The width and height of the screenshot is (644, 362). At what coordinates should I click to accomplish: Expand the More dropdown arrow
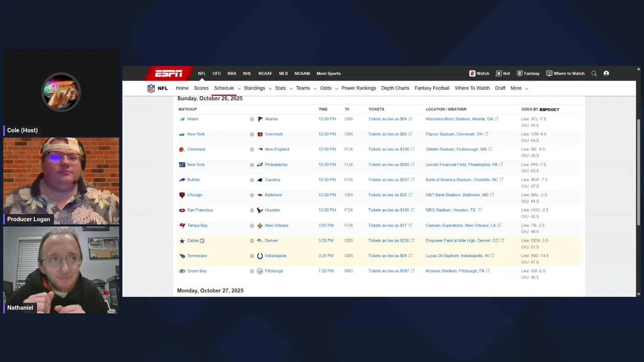pyautogui.click(x=527, y=88)
